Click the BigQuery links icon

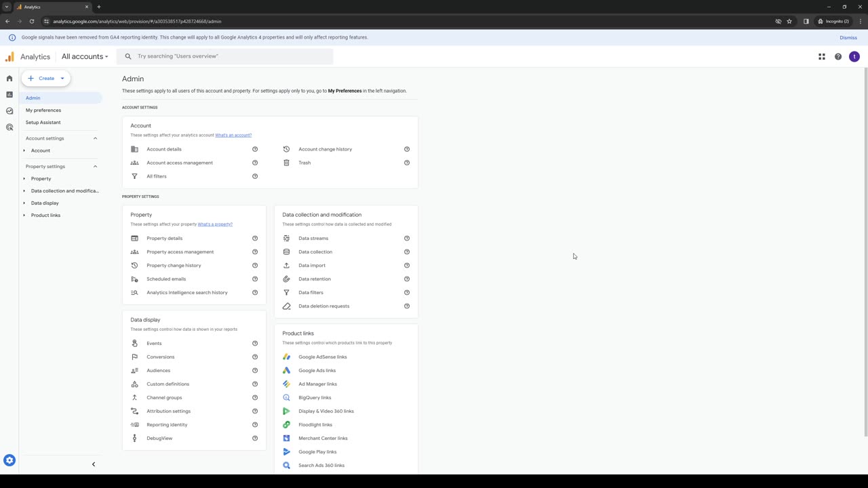click(x=286, y=398)
